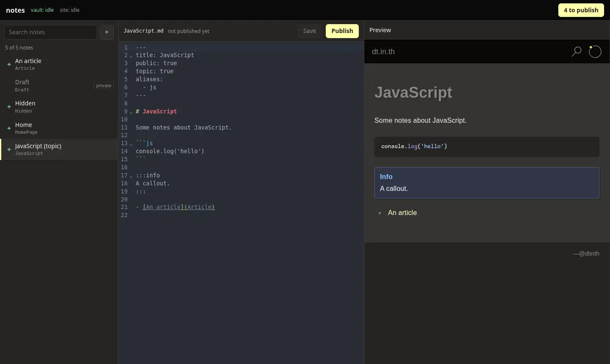Click the 'private' badge on Draft
The height and width of the screenshot is (364, 610).
point(104,85)
